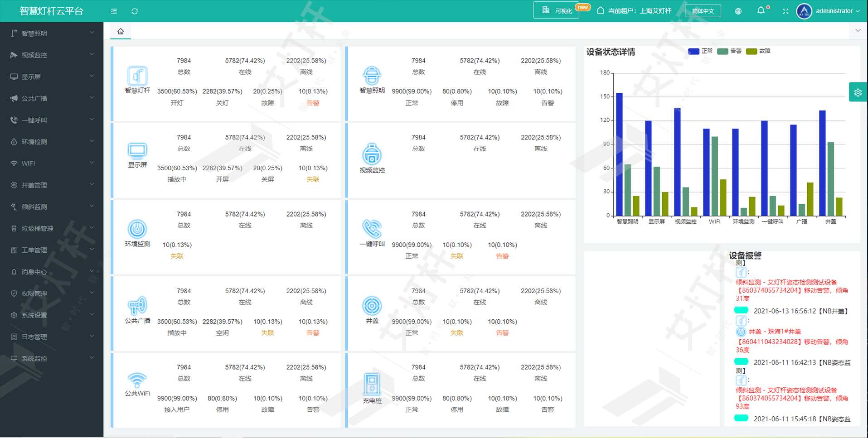Toggle the 故障 legend series in chart

[758, 51]
